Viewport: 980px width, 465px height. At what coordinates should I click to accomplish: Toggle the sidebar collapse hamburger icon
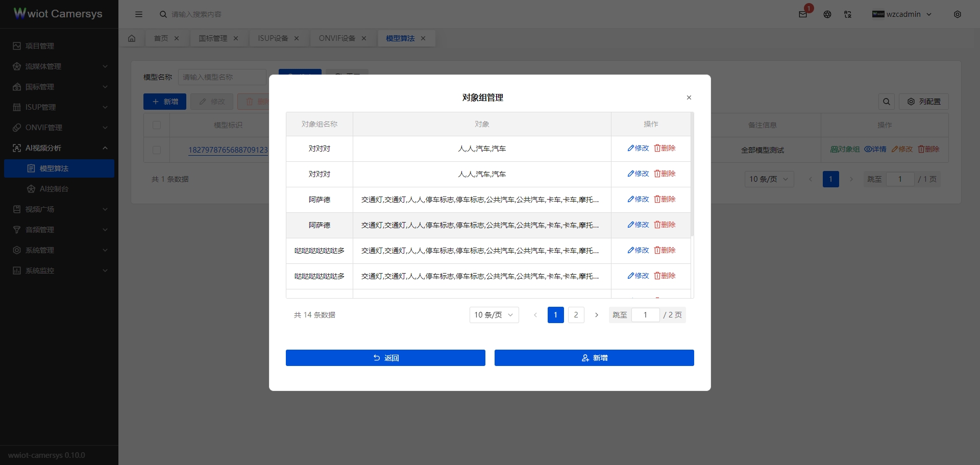(x=138, y=14)
